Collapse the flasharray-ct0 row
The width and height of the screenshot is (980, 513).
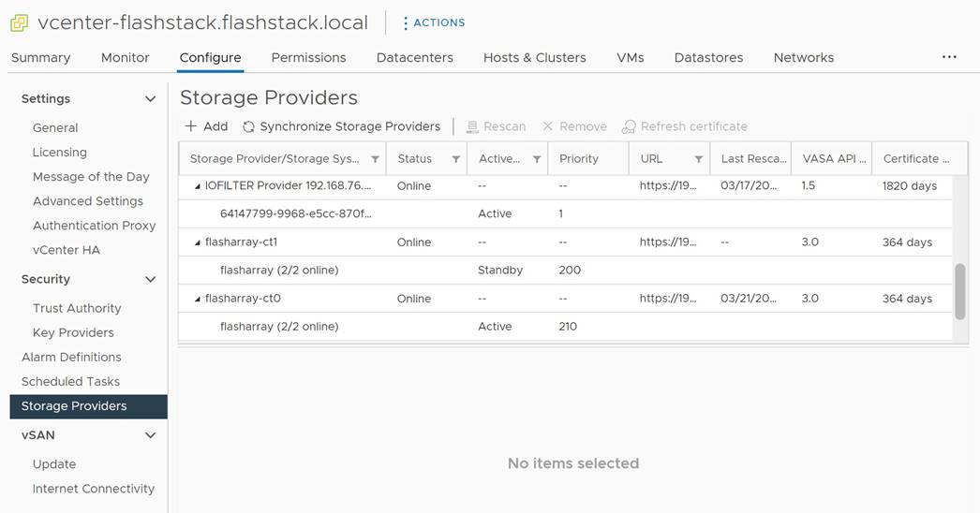tap(197, 299)
